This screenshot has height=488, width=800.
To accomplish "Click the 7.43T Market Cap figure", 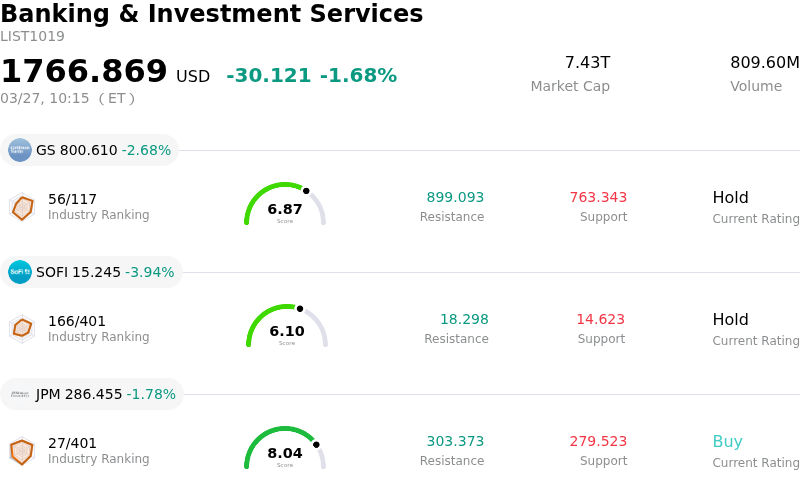I will 587,63.
